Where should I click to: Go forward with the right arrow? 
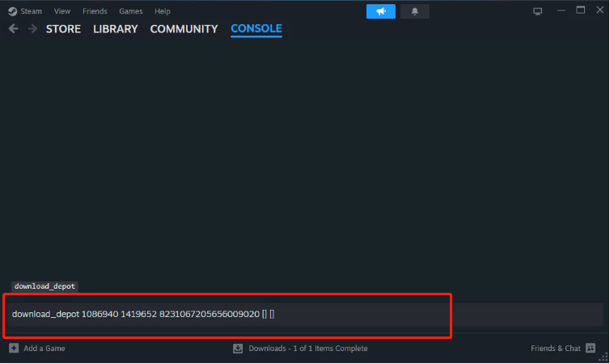click(x=32, y=29)
